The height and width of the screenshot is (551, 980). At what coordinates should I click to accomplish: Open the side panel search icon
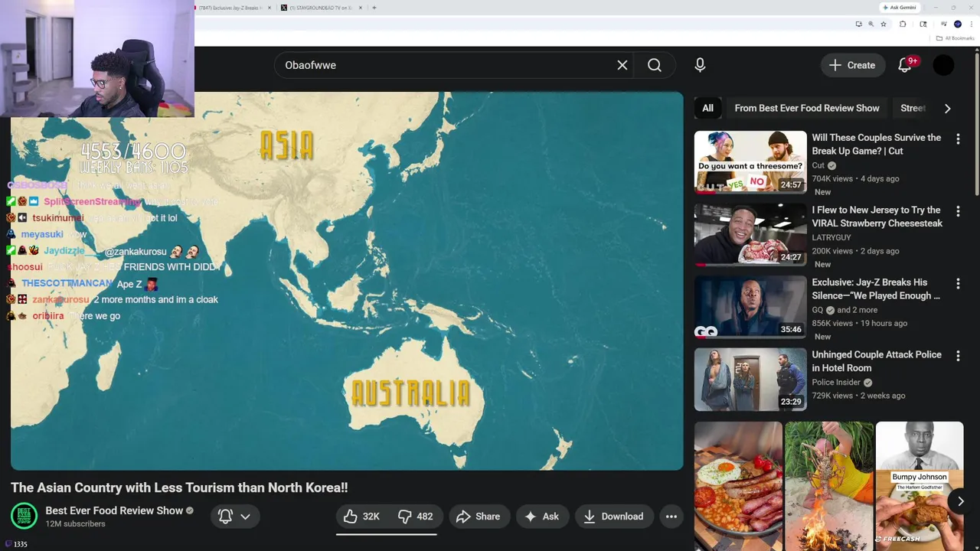923,24
